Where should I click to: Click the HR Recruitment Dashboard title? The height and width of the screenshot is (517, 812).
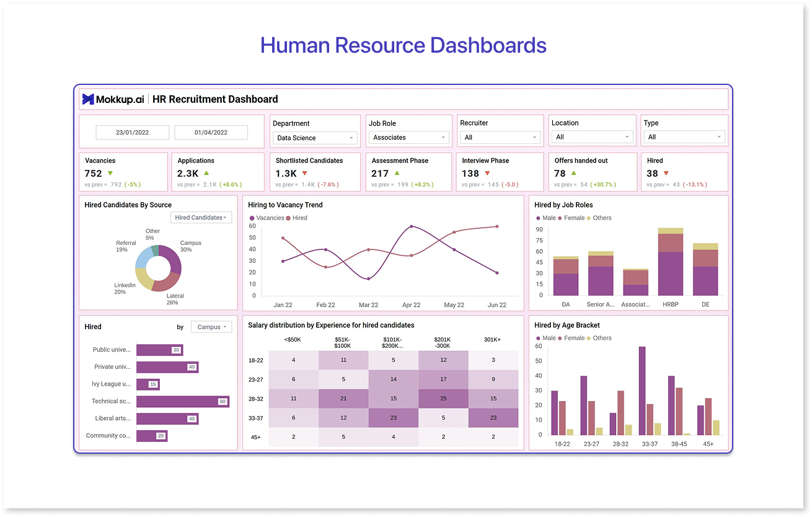tap(215, 99)
